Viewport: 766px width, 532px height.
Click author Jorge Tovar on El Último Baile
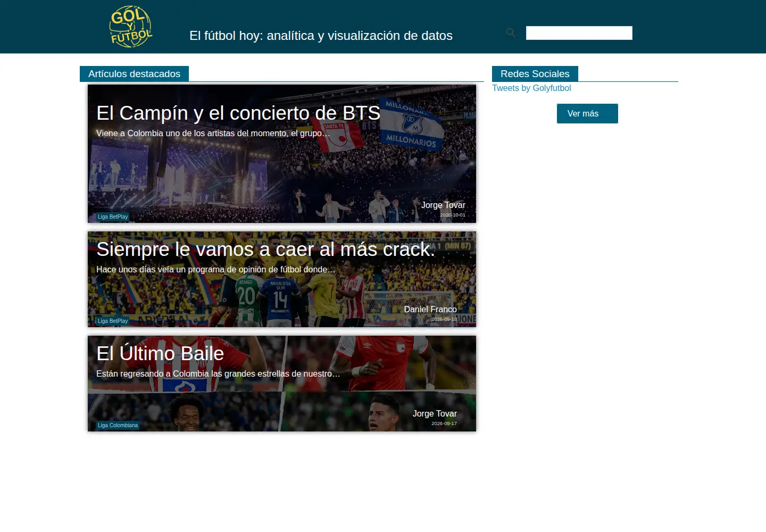435,414
